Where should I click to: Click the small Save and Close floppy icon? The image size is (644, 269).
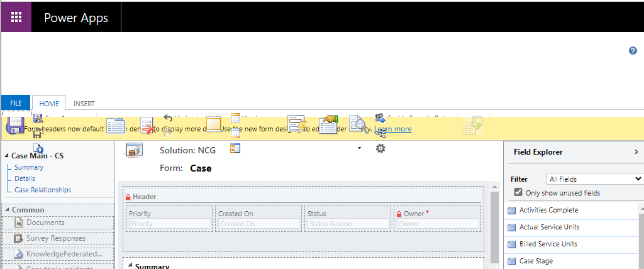coord(37,134)
